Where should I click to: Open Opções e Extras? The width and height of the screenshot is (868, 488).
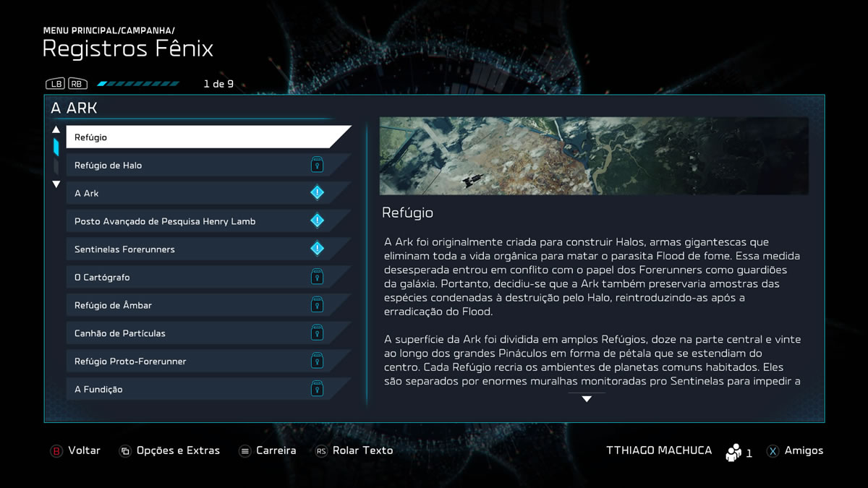pos(178,450)
